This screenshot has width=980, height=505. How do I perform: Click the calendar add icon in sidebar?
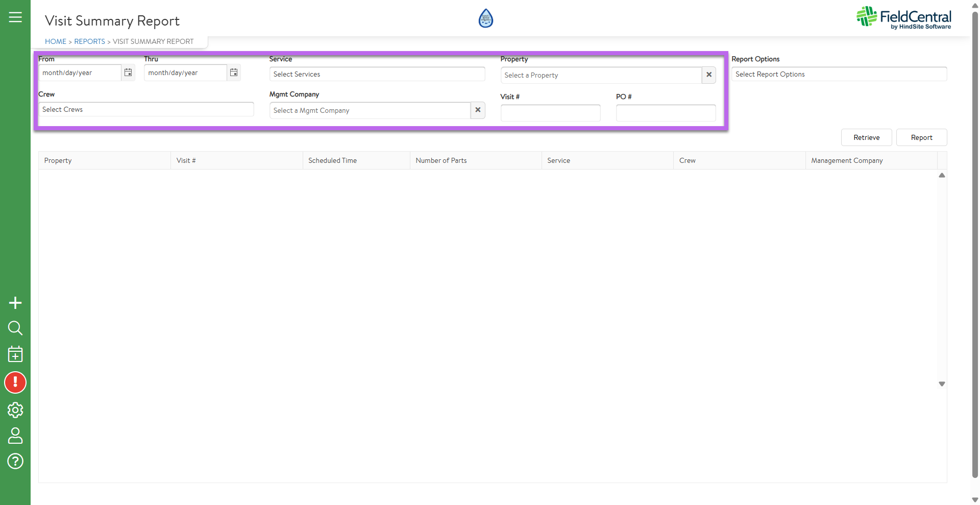[15, 354]
